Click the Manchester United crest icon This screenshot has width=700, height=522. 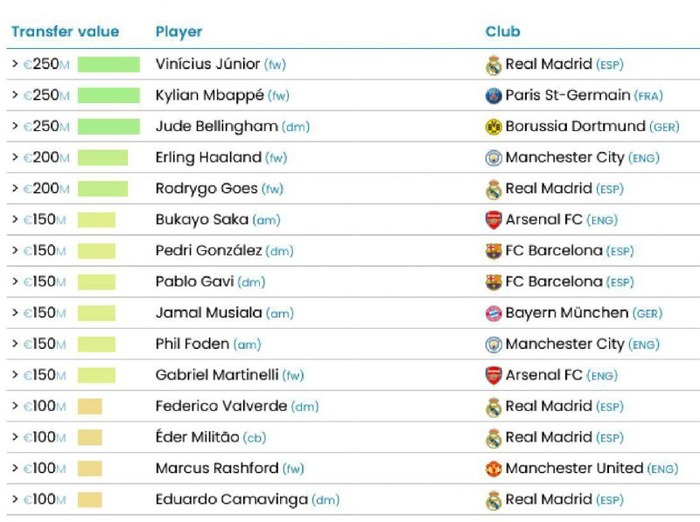click(x=493, y=469)
